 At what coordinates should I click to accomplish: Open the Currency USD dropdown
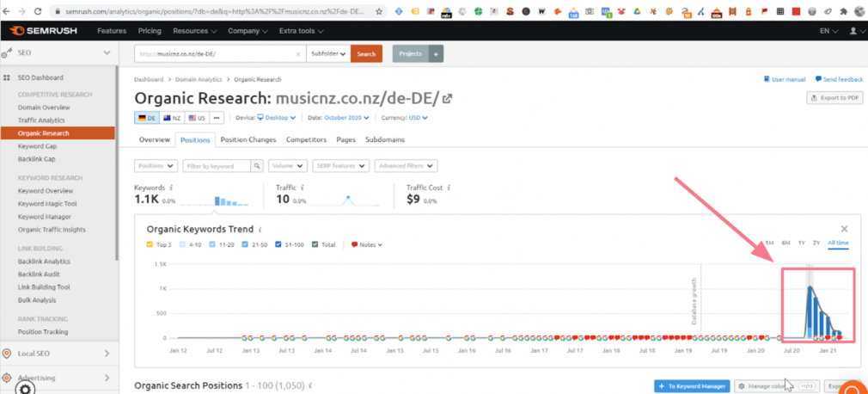[x=418, y=118]
